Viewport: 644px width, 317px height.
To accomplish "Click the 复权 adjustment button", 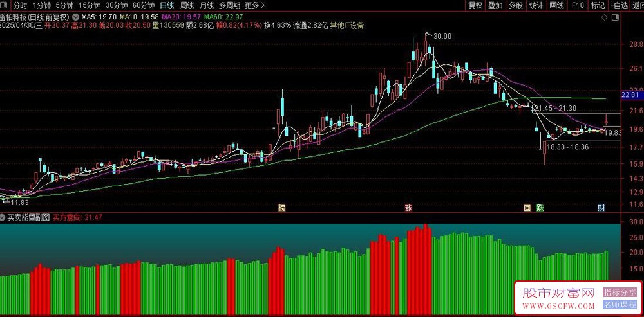I will coord(475,5).
